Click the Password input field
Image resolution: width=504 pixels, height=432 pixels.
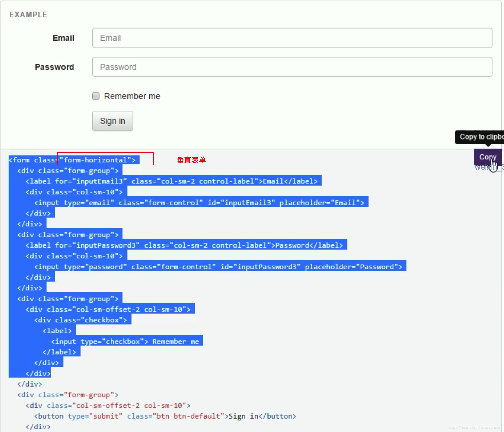[x=292, y=67]
